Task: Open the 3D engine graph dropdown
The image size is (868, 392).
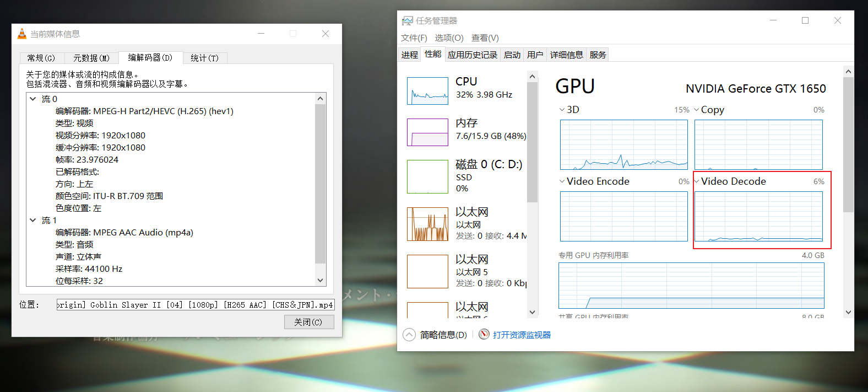Action: coord(562,110)
